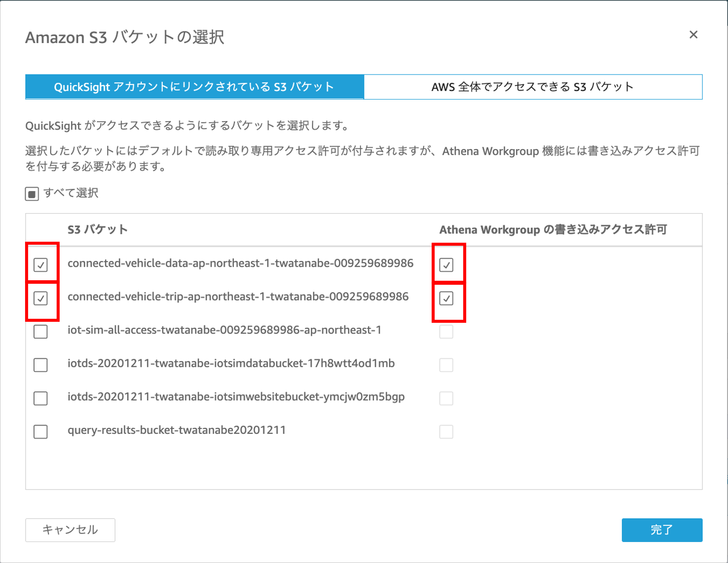Click the キャンセル button
The height and width of the screenshot is (563, 728).
click(70, 530)
